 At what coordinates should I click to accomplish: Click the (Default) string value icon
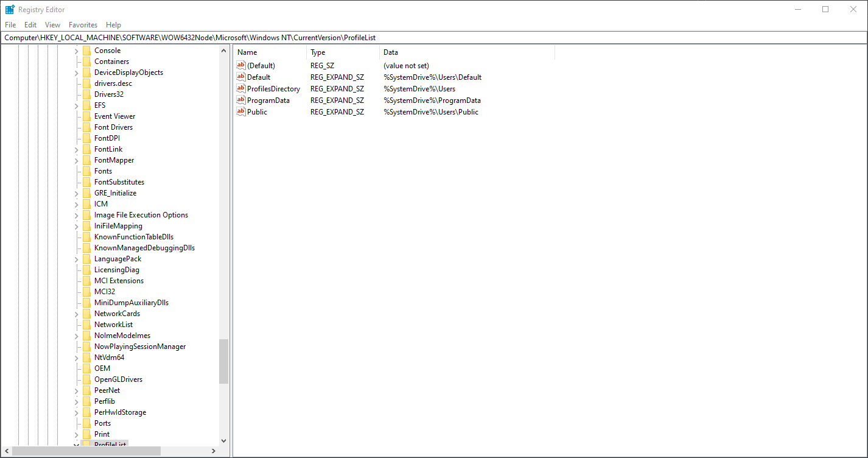pyautogui.click(x=241, y=65)
